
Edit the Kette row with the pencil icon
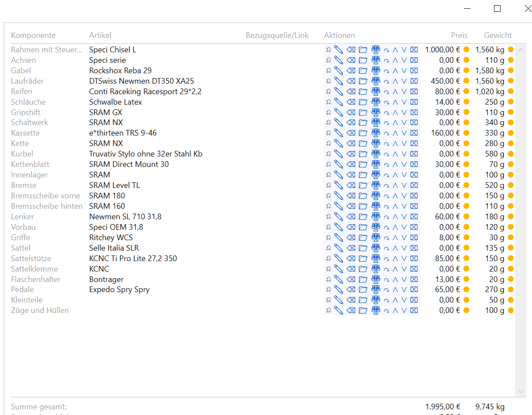click(x=339, y=143)
